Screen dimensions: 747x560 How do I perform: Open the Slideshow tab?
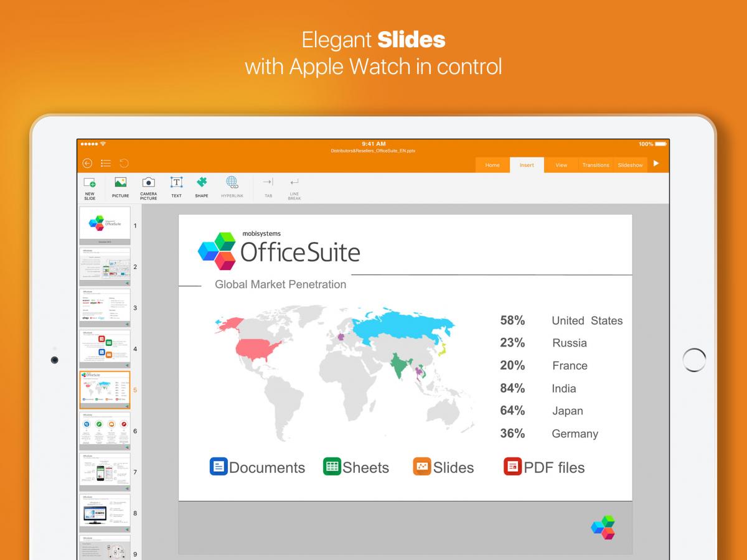(x=630, y=165)
